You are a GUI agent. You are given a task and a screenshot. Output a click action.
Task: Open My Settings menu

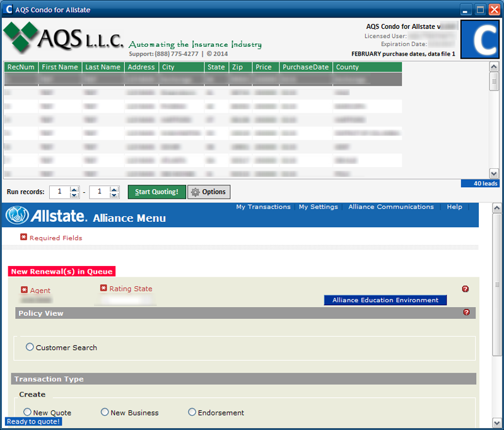pyautogui.click(x=318, y=207)
